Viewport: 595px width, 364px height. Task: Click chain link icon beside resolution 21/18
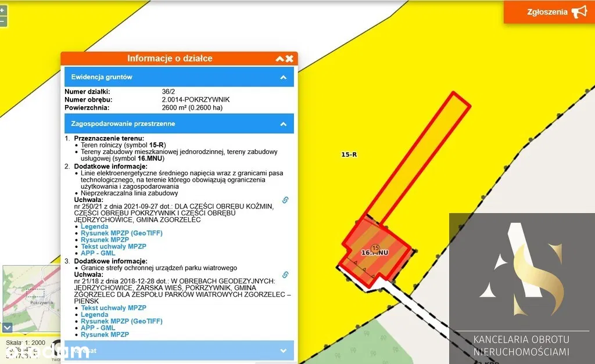pos(285,275)
